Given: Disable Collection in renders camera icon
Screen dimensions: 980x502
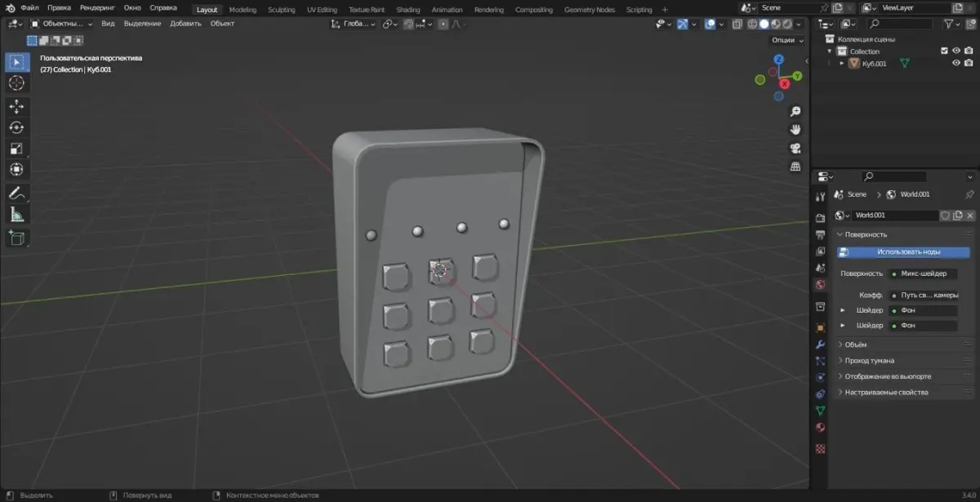Looking at the screenshot, I should click(x=969, y=51).
